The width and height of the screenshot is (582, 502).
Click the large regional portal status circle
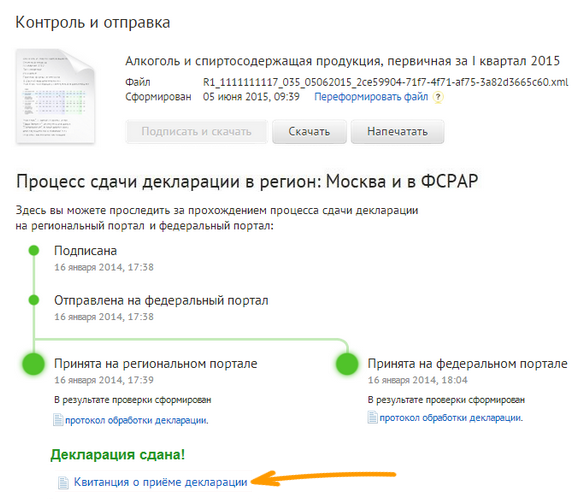[34, 364]
